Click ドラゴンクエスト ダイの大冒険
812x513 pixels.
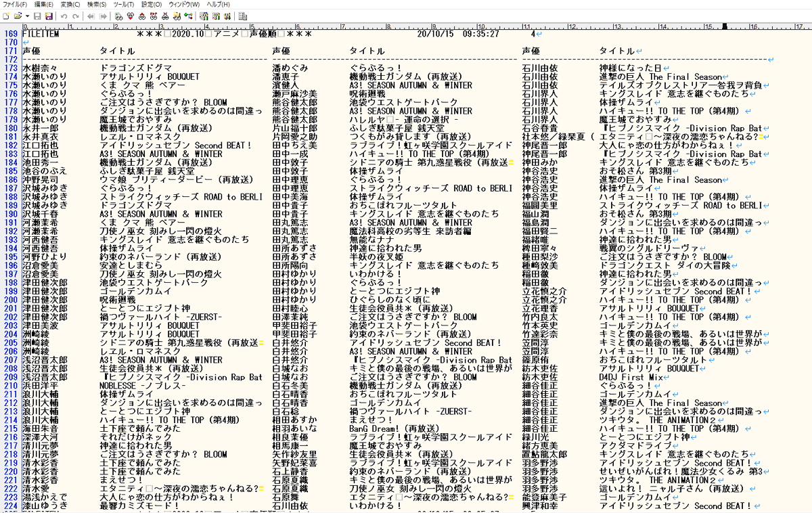pos(667,265)
